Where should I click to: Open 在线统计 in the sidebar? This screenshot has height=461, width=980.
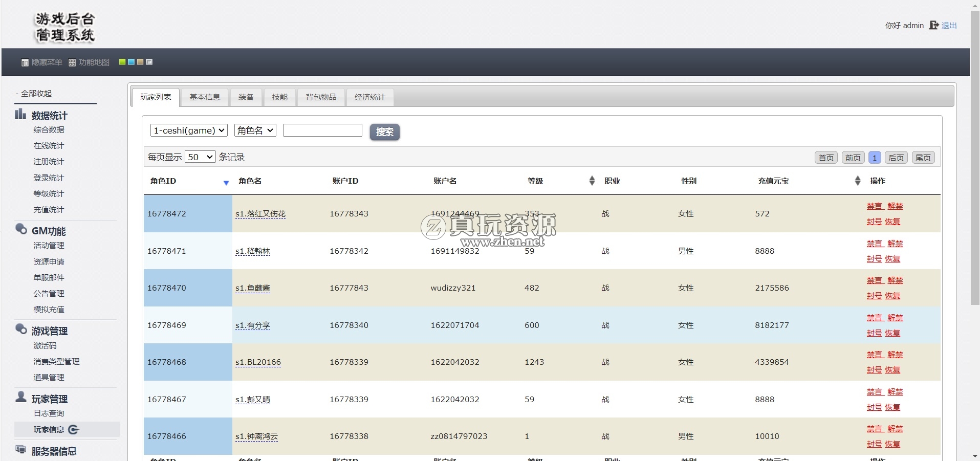tap(49, 146)
